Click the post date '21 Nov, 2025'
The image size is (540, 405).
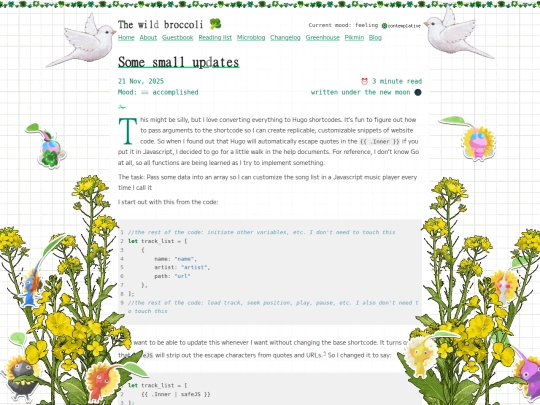point(141,81)
